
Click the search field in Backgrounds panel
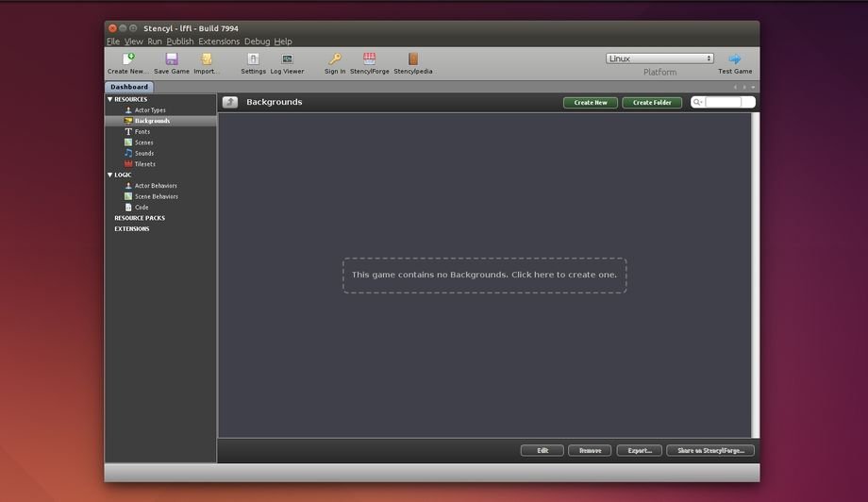728,102
